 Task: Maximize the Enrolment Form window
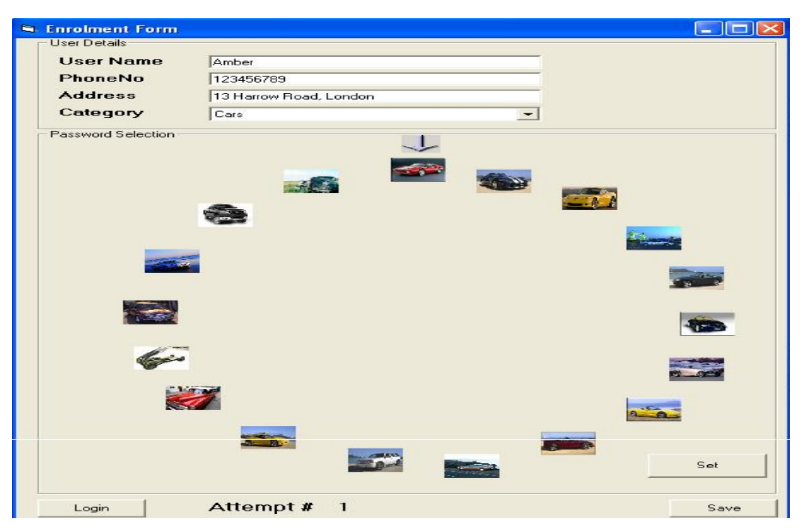pos(739,29)
